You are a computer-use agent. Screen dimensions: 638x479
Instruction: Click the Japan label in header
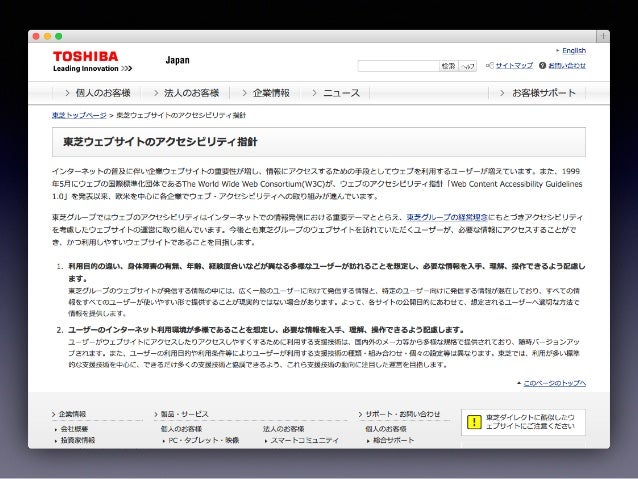coord(177,60)
